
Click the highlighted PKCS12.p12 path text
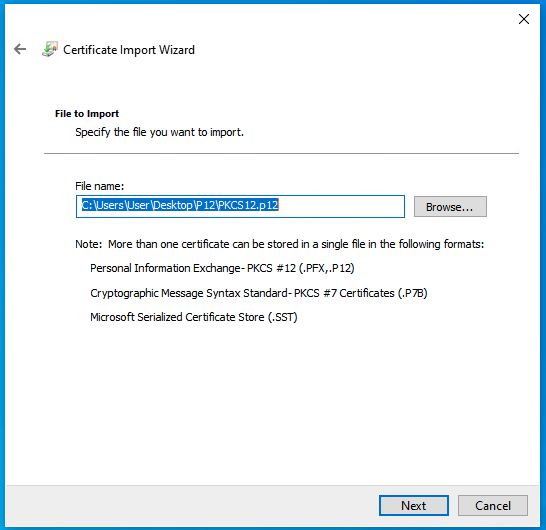[180, 205]
